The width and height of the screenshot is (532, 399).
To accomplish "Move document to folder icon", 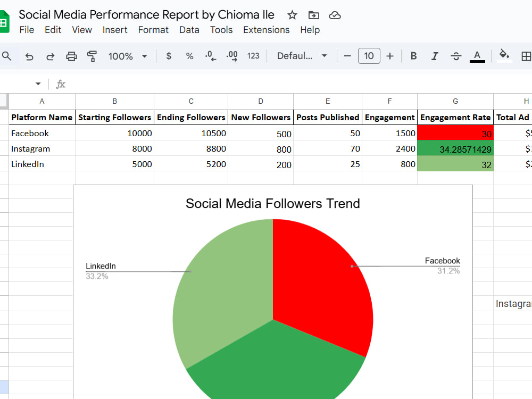I will [313, 15].
